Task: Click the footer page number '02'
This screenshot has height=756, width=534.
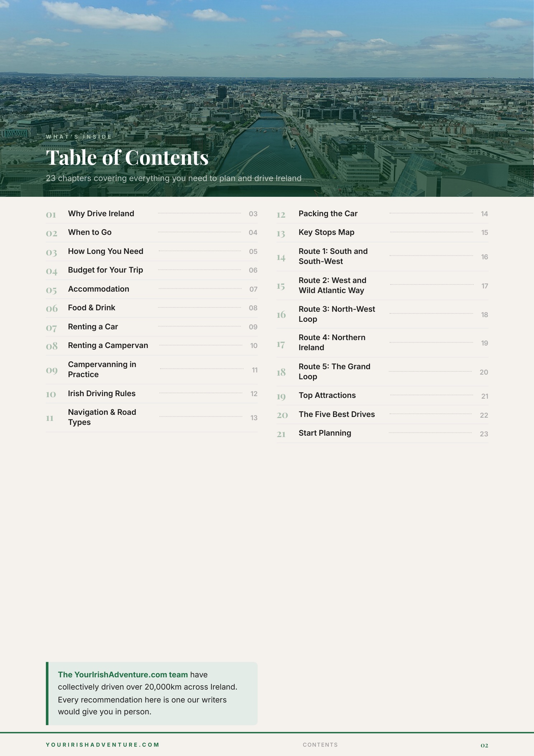Action: coord(484,745)
